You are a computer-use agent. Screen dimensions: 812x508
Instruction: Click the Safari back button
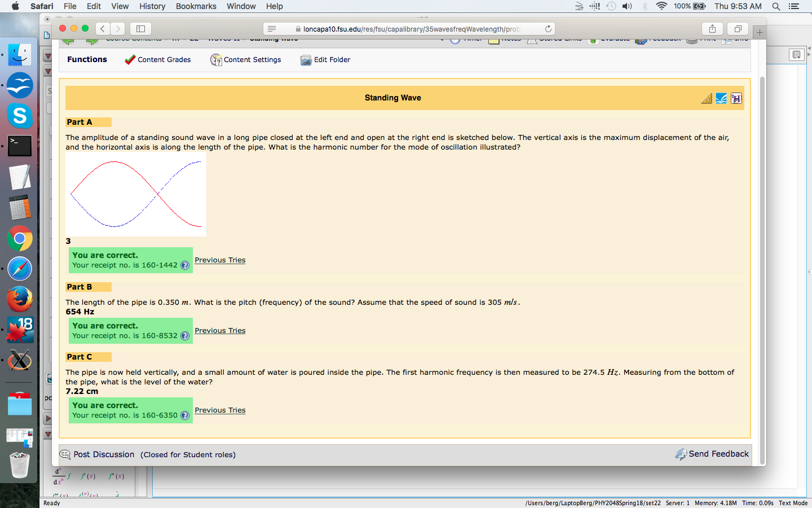[103, 28]
